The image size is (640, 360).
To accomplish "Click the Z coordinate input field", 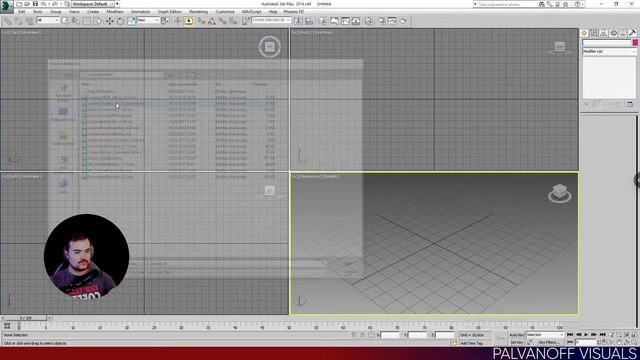I will (x=444, y=335).
